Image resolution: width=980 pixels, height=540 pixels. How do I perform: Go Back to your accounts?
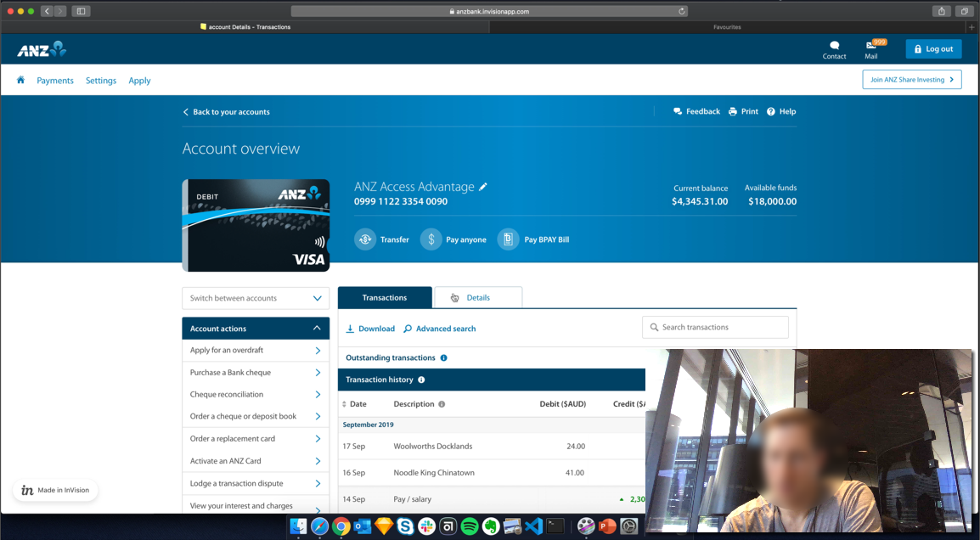point(226,112)
